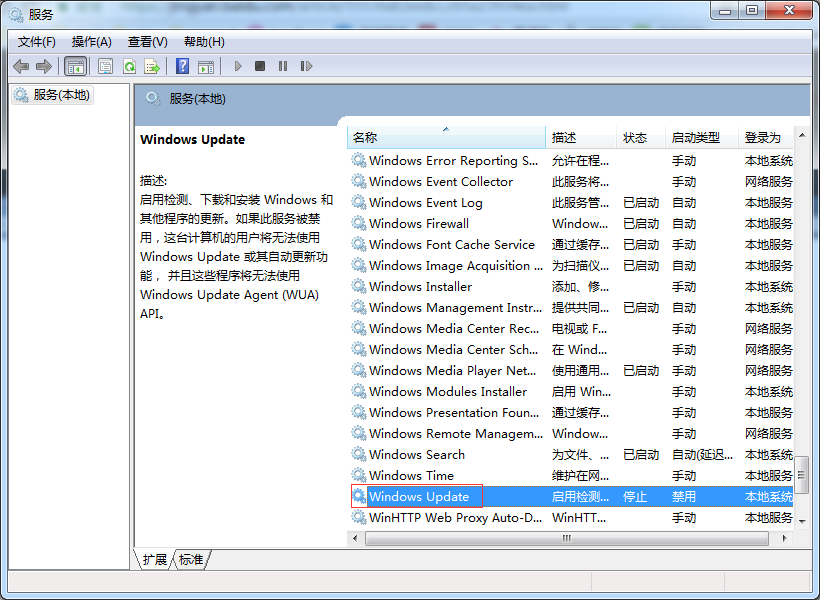Viewport: 820px width, 600px height.
Task: Click the Back arrow toolbar icon
Action: 21,66
